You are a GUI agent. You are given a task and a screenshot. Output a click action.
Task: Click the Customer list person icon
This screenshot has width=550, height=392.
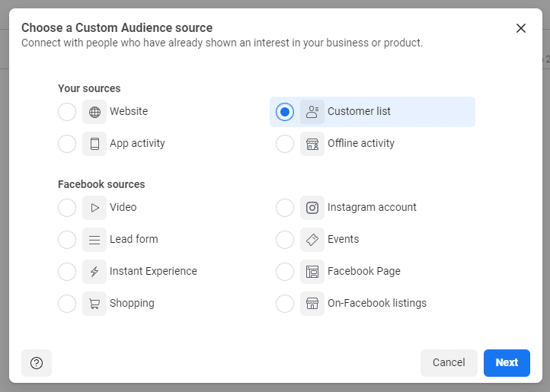[312, 112]
